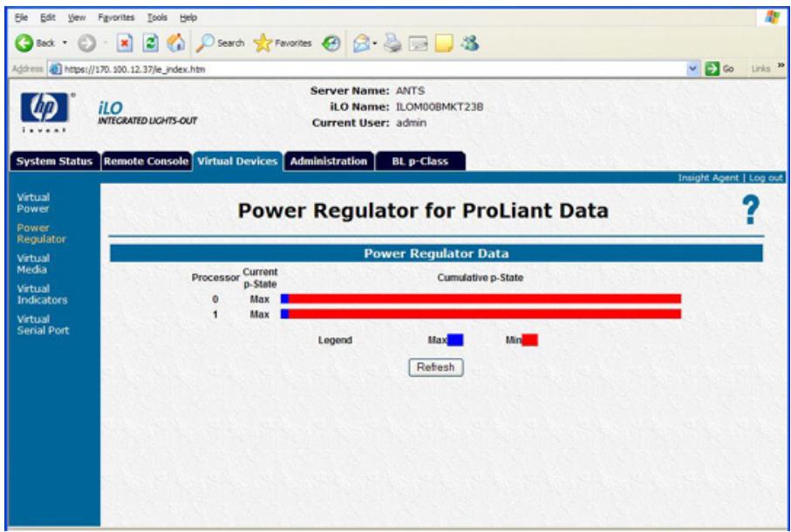Open the History icon in toolbar
Image resolution: width=791 pixels, height=532 pixels.
click(331, 44)
